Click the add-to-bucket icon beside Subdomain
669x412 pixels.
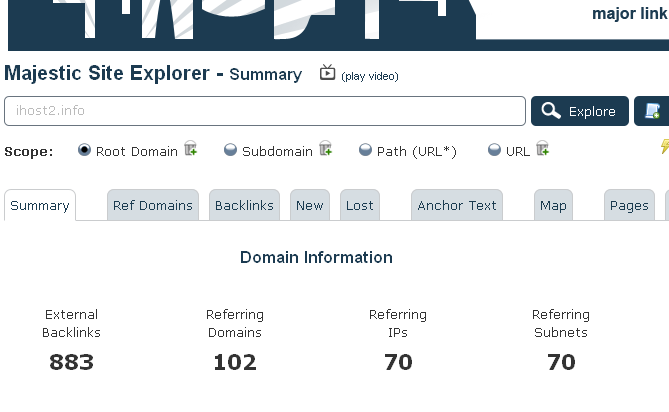pyautogui.click(x=326, y=148)
